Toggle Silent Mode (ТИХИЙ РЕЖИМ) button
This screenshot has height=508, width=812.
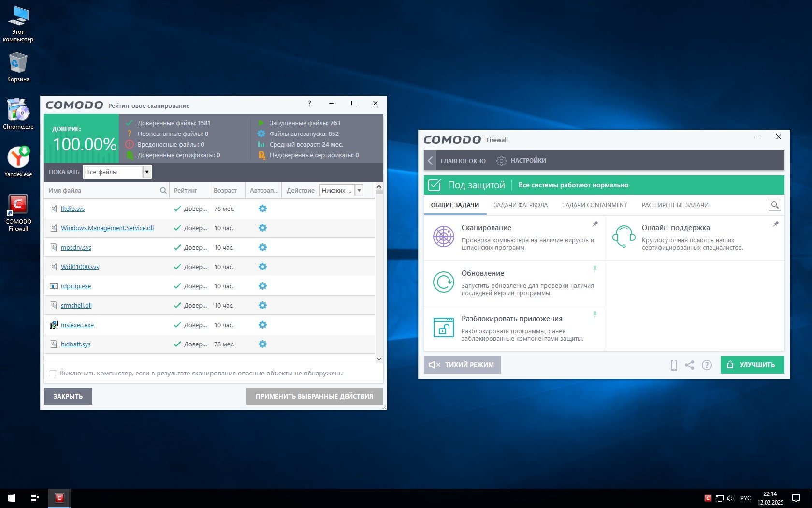462,365
